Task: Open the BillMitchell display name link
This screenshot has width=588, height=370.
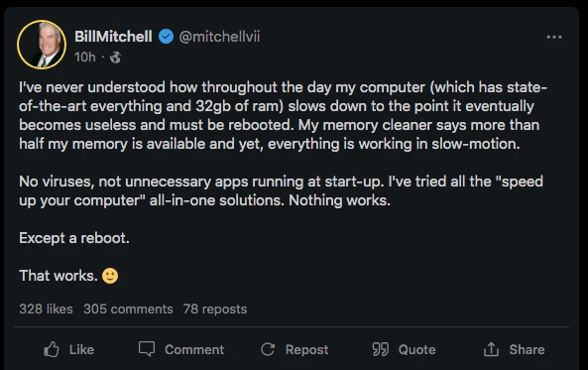Action: coord(113,37)
